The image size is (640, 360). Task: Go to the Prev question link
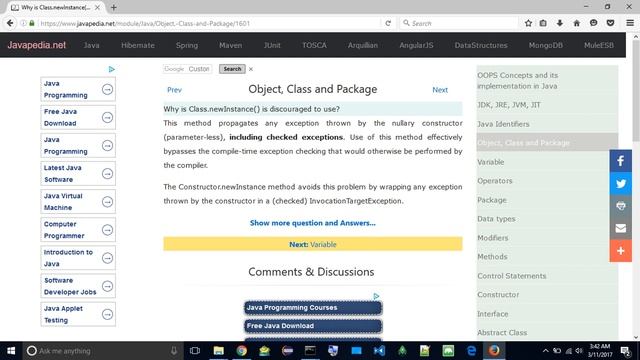[174, 90]
